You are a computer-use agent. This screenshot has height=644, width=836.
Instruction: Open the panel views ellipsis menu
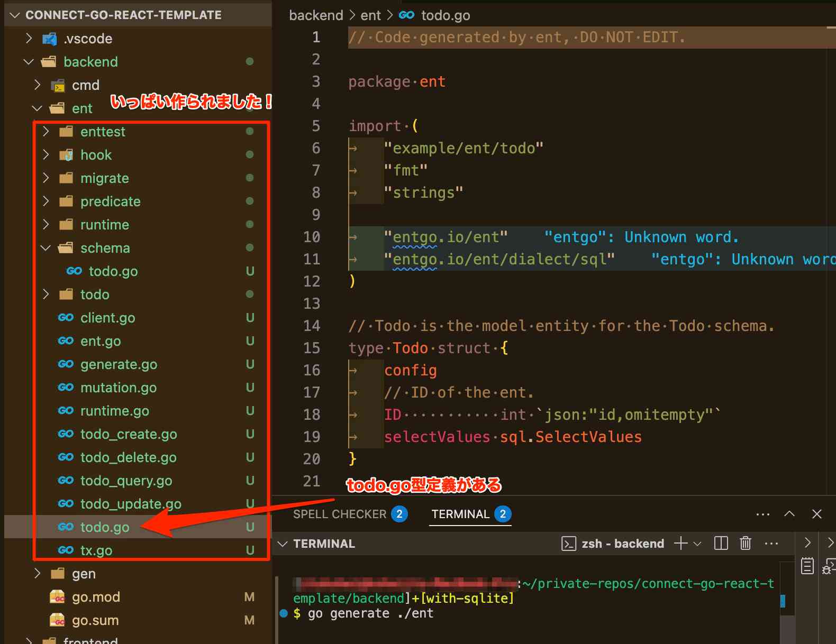tap(762, 514)
